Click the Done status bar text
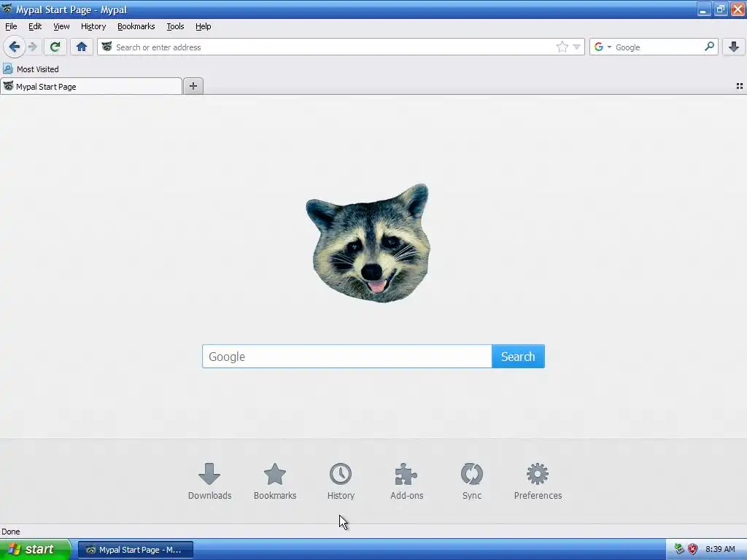747x560 pixels. (x=11, y=532)
